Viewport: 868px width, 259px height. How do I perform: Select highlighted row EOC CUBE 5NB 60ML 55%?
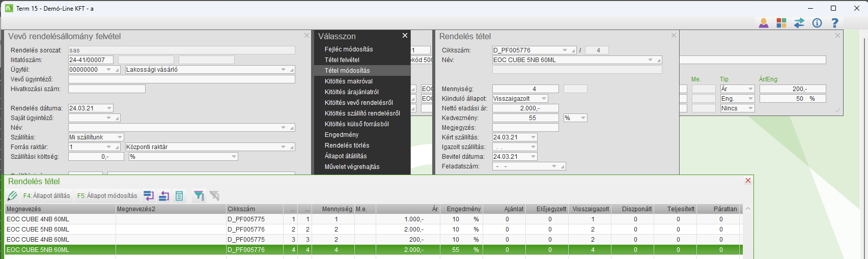coord(374,250)
